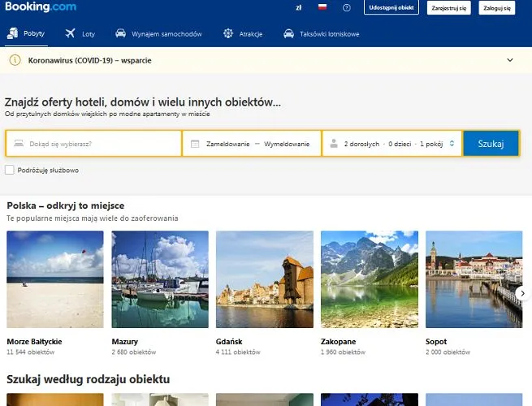This screenshot has width=532, height=406.
Task: Click the person icon in the guests field
Action: (x=334, y=144)
